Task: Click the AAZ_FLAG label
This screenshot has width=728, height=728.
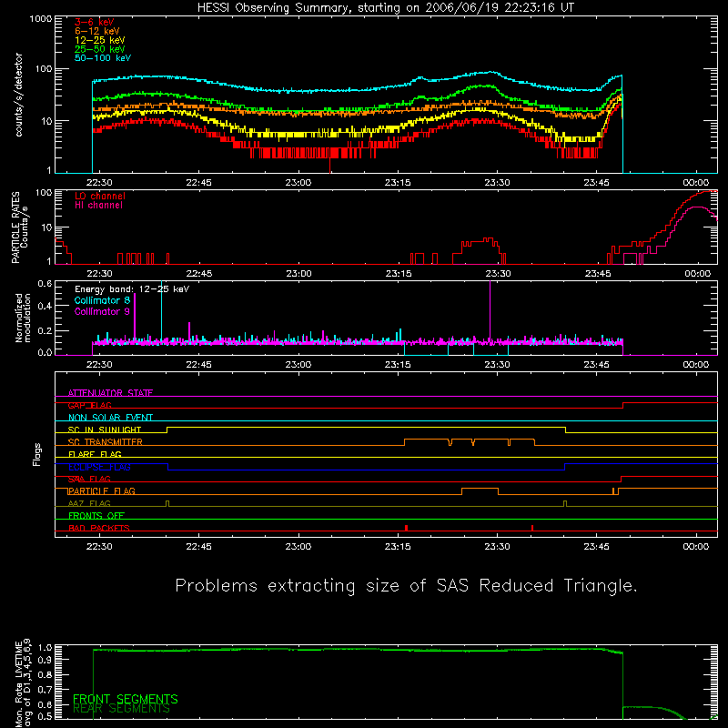Action: [x=89, y=503]
